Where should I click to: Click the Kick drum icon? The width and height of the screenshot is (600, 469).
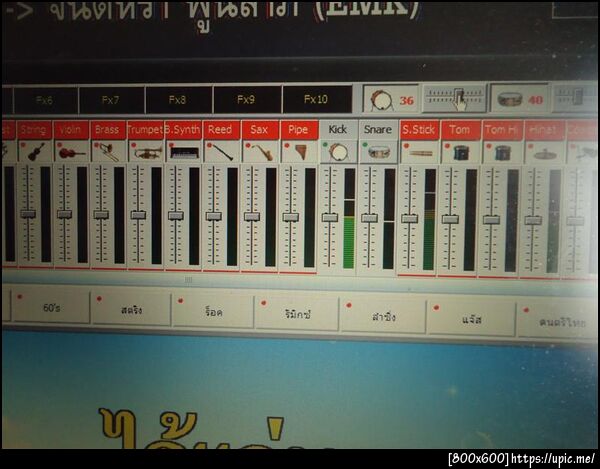[338, 152]
